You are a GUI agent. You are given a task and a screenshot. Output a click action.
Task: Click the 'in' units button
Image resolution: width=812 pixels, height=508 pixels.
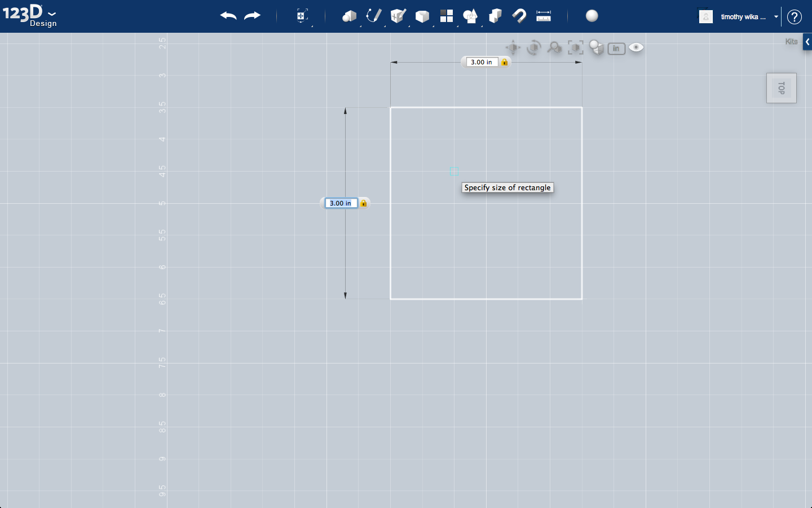[x=616, y=49]
